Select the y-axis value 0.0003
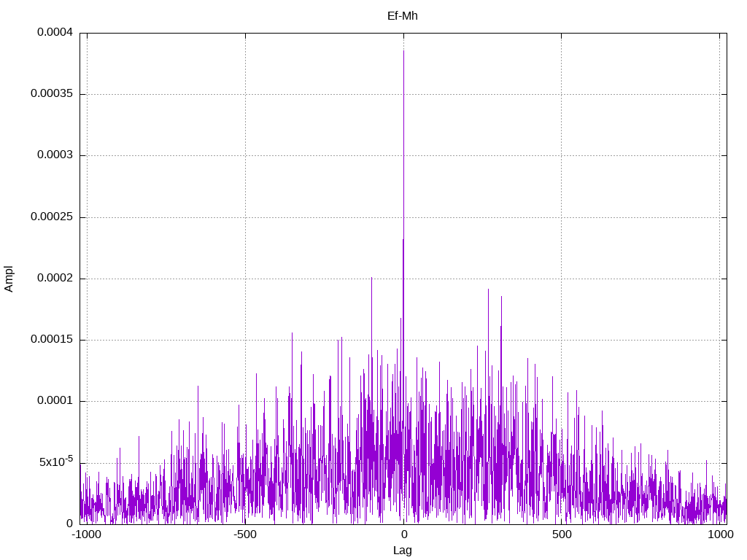This screenshot has height=560, width=747. pyautogui.click(x=55, y=155)
